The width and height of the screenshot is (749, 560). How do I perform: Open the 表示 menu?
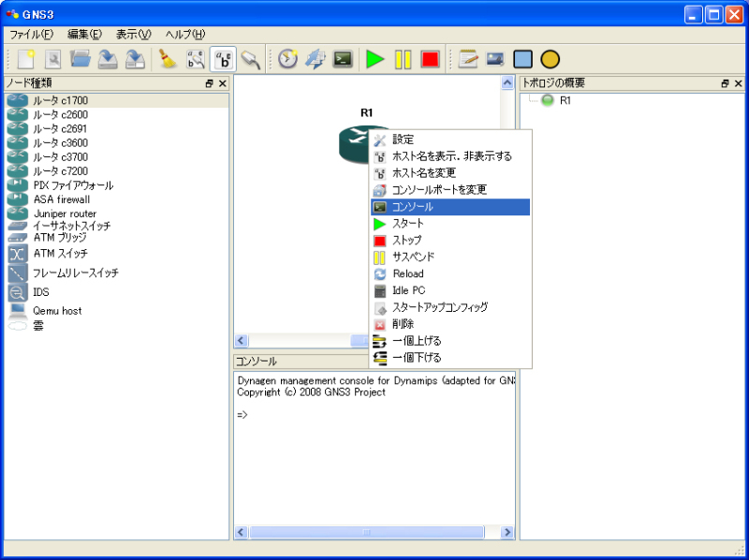tap(133, 35)
